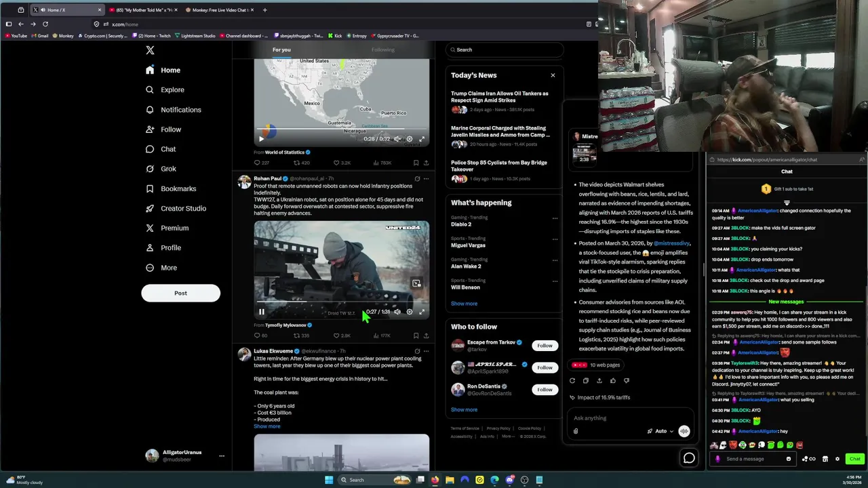The image size is (868, 488).
Task: Close the Today's News panel
Action: click(x=553, y=75)
